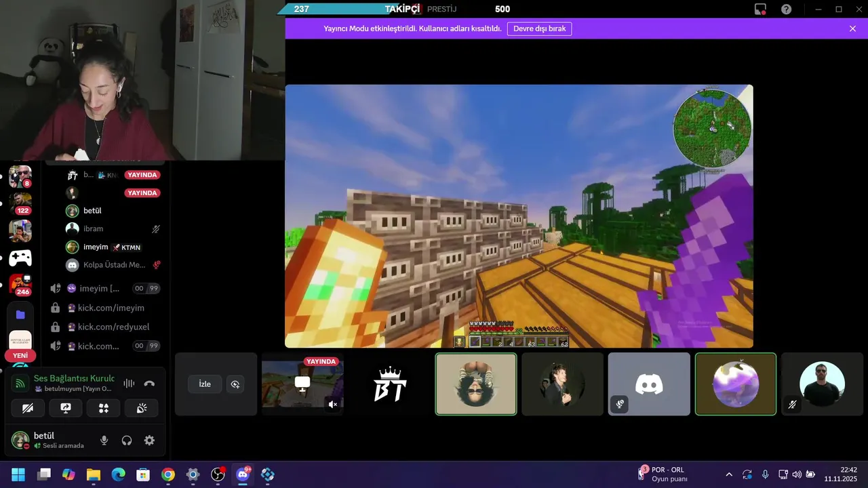The height and width of the screenshot is (488, 868).
Task: Toggle noise suppression waveform icon
Action: click(128, 383)
